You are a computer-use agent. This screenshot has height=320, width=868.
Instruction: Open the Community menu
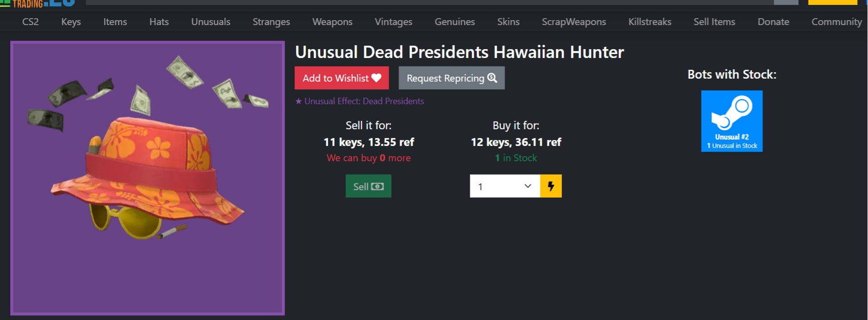(x=836, y=22)
